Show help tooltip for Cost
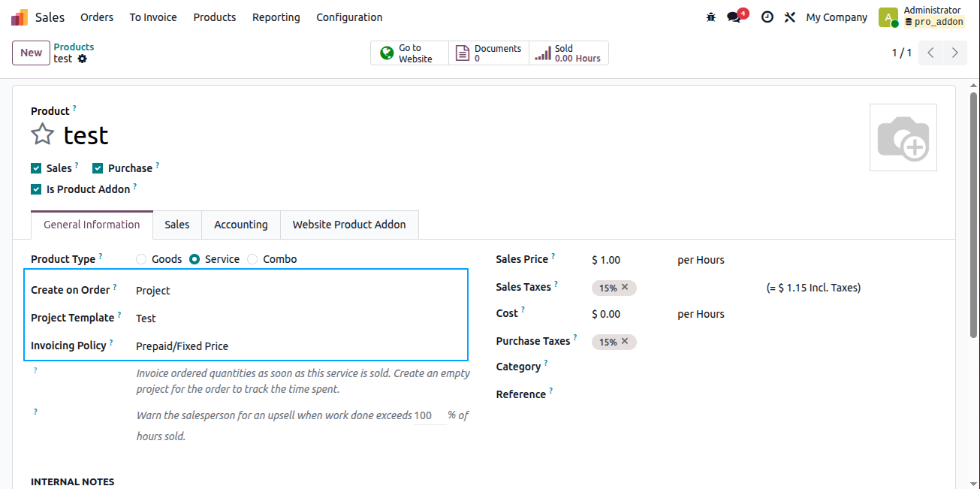The image size is (980, 489). (x=523, y=311)
